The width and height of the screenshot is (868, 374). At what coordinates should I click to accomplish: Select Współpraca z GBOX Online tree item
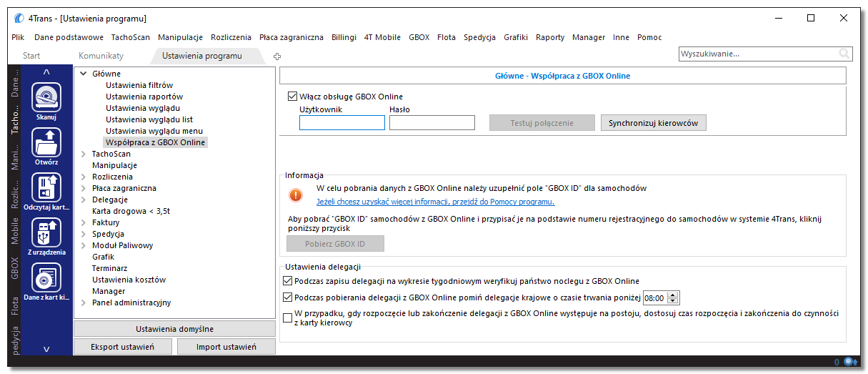(155, 142)
